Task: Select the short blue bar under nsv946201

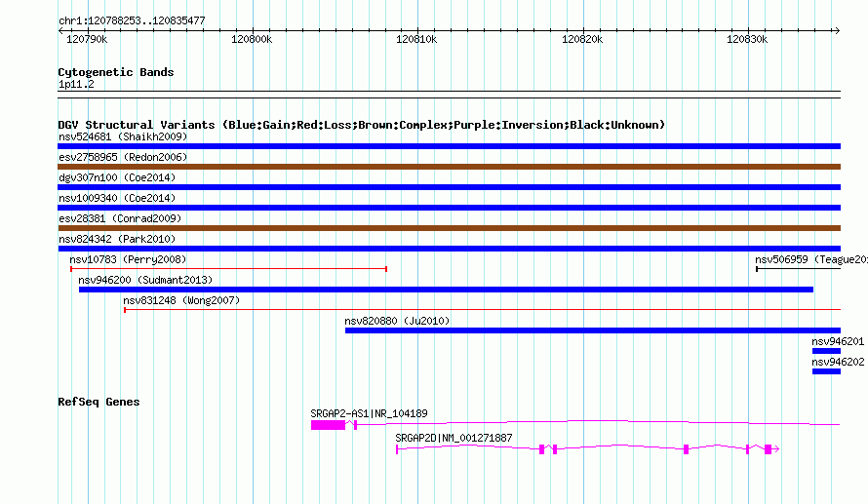Action: (x=826, y=351)
